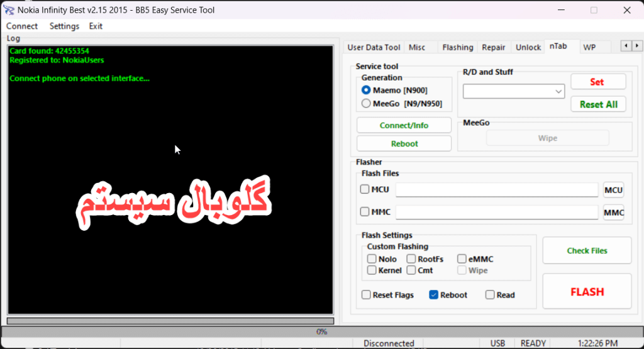Image resolution: width=644 pixels, height=349 pixels.
Task: Uncheck the Reboot checkbox in Flash Settings
Action: [433, 295]
